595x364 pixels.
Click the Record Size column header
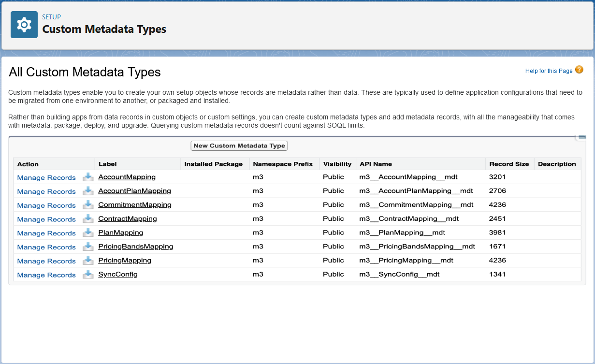tap(509, 164)
